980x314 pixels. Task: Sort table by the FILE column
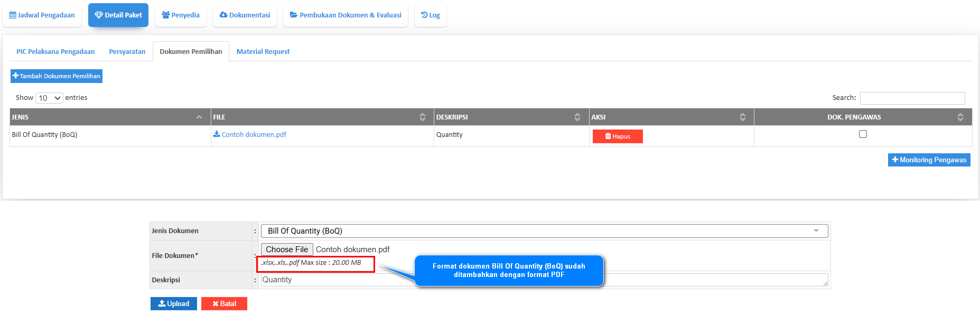click(422, 117)
